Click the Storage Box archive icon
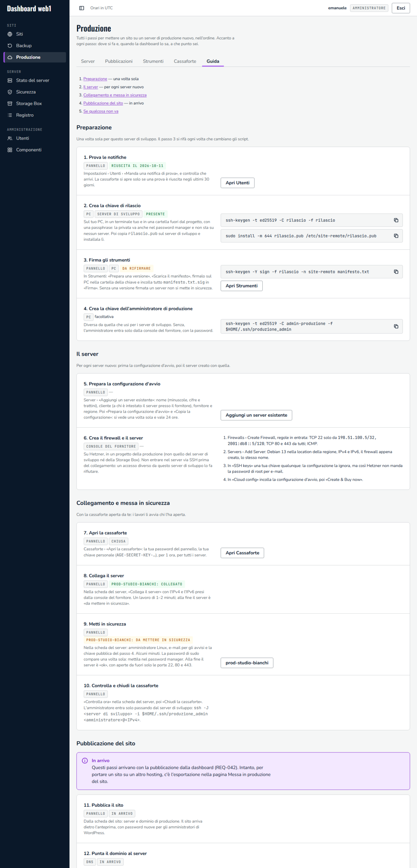 click(10, 103)
